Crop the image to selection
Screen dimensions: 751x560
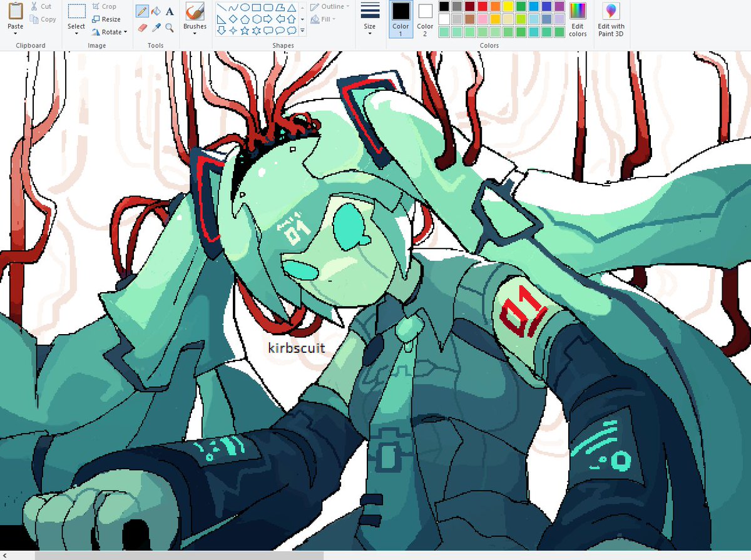coord(104,6)
